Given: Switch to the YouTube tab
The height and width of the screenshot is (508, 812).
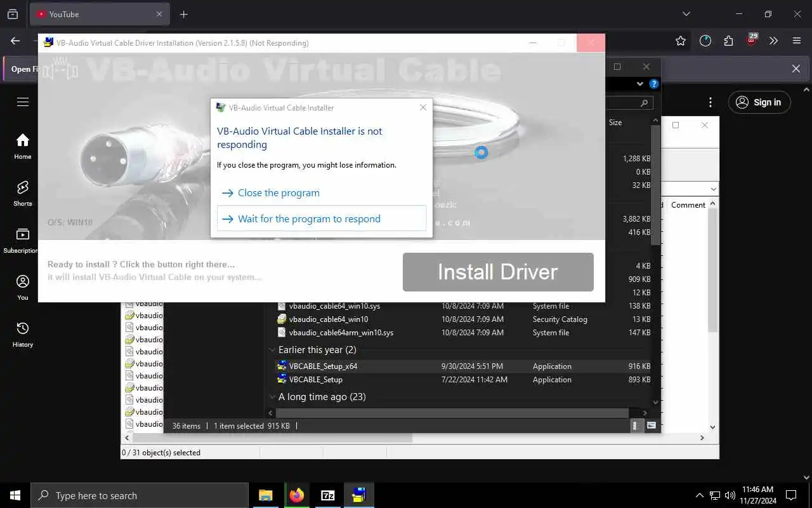Looking at the screenshot, I should [x=99, y=14].
